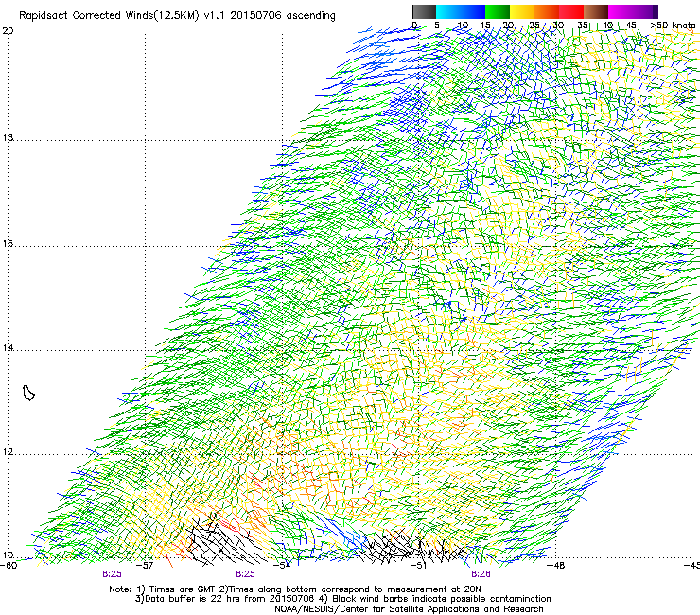The image size is (700, 615).
Task: Click the '>50 knots' legend label
Action: click(x=673, y=26)
